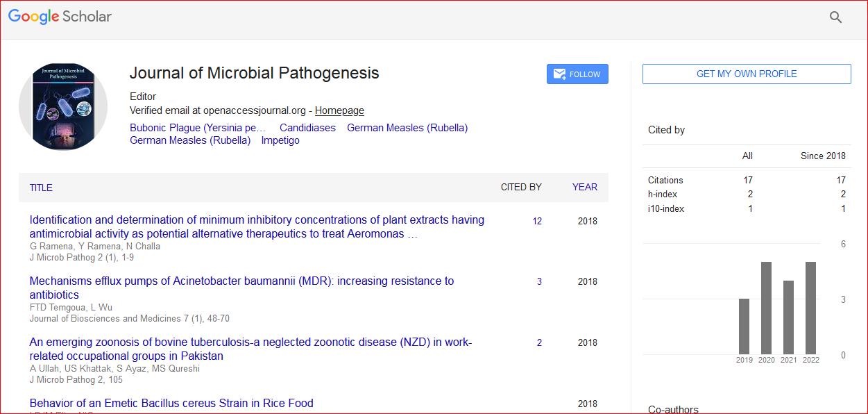Sort by the Cited By column header
This screenshot has height=414, width=868.
pos(521,187)
